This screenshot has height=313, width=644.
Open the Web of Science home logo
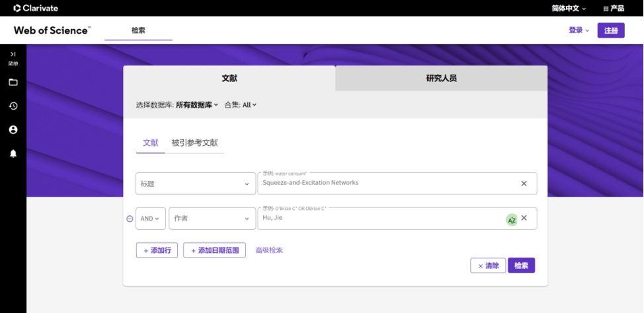tap(52, 30)
